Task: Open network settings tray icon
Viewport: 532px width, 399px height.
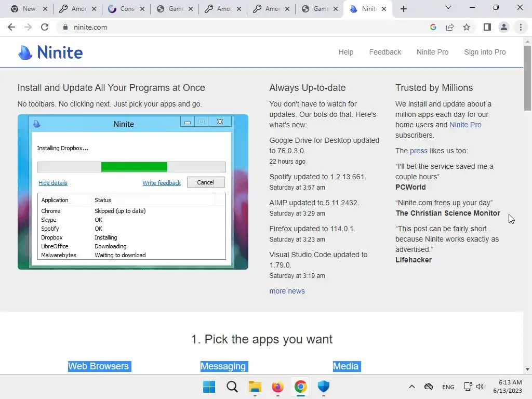Action: point(468,387)
